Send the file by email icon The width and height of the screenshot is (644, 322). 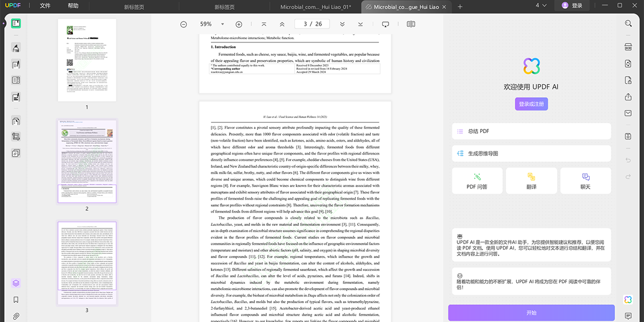[x=628, y=113]
